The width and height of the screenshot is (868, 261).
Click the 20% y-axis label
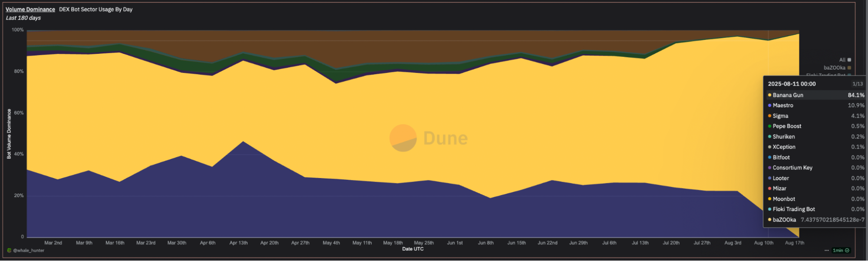pos(19,196)
